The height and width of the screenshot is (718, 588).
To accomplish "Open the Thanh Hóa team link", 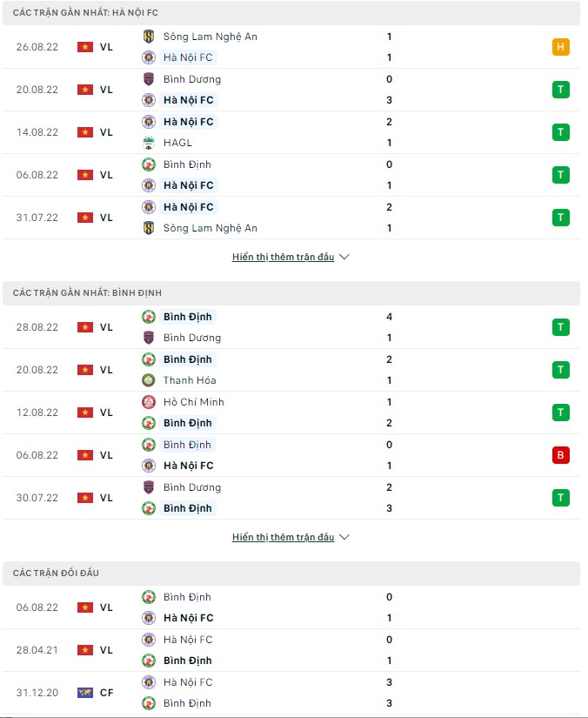I will (x=190, y=380).
